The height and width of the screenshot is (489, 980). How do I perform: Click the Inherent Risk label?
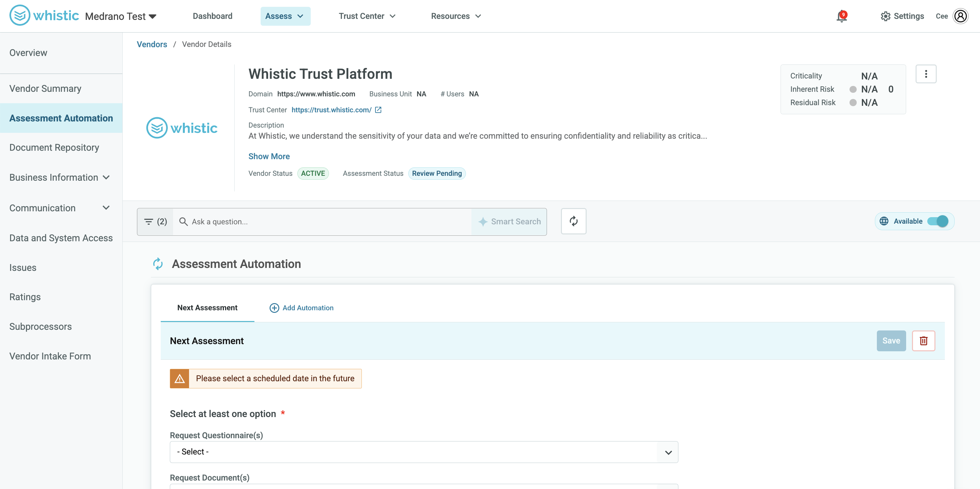(812, 89)
